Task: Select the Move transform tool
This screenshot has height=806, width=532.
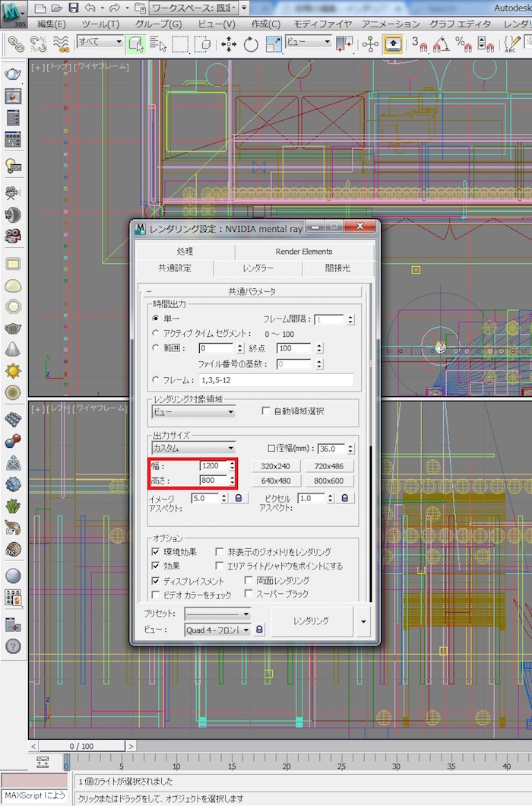Action: [229, 43]
